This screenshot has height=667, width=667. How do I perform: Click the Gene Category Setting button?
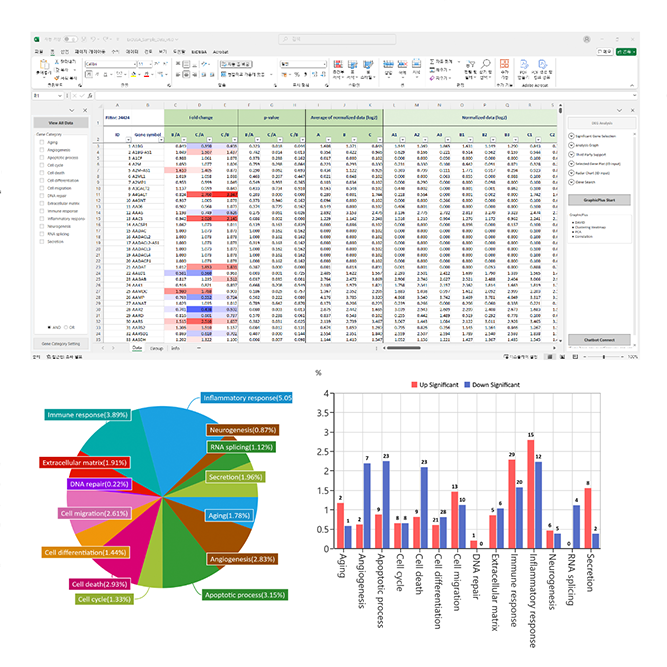[x=61, y=343]
